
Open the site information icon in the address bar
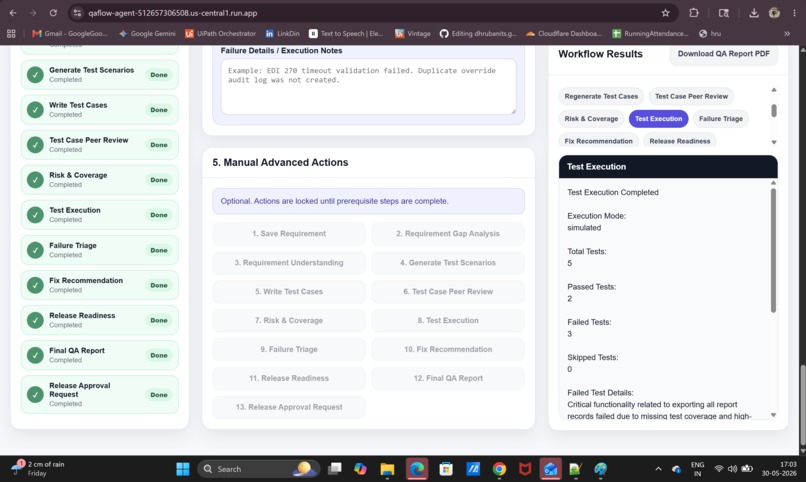(77, 13)
